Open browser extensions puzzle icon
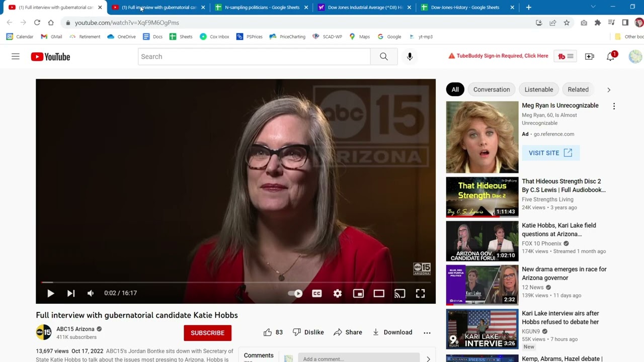644x362 pixels. (x=598, y=23)
